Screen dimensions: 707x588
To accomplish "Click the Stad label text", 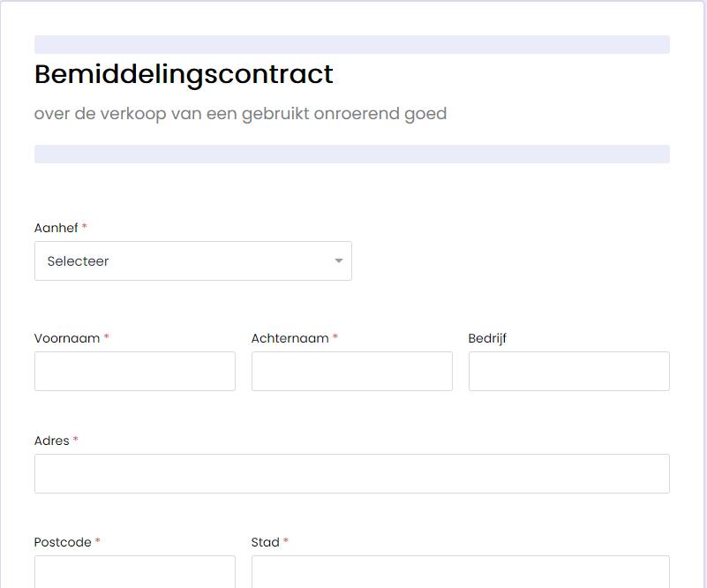I will [265, 542].
